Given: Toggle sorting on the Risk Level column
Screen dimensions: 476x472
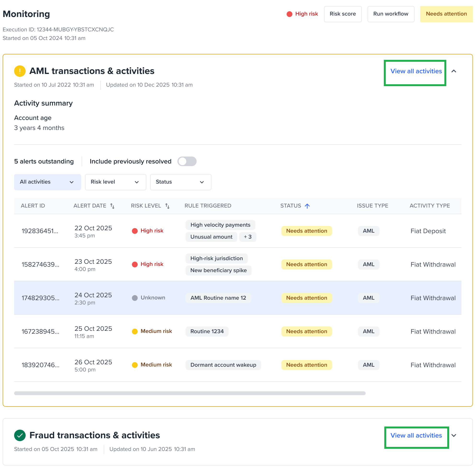Looking at the screenshot, I should (x=167, y=206).
